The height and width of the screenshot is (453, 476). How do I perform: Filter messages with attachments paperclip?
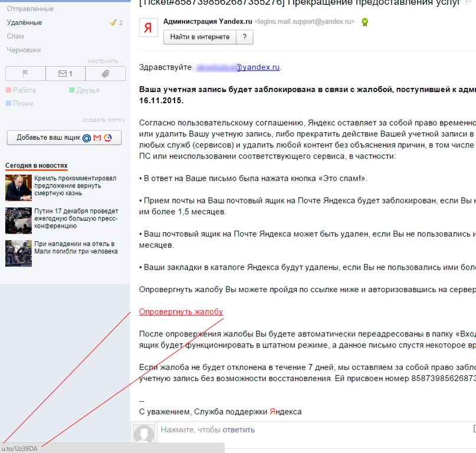coord(106,74)
